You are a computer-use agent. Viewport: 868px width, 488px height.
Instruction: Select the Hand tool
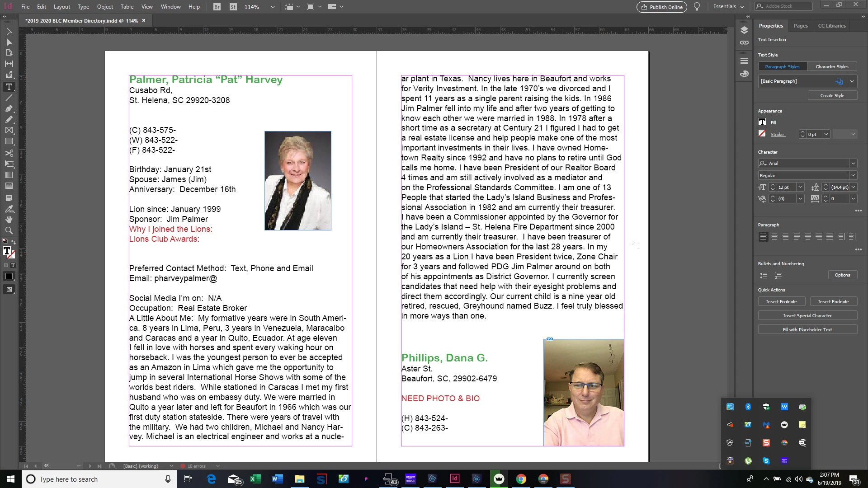coord(9,220)
